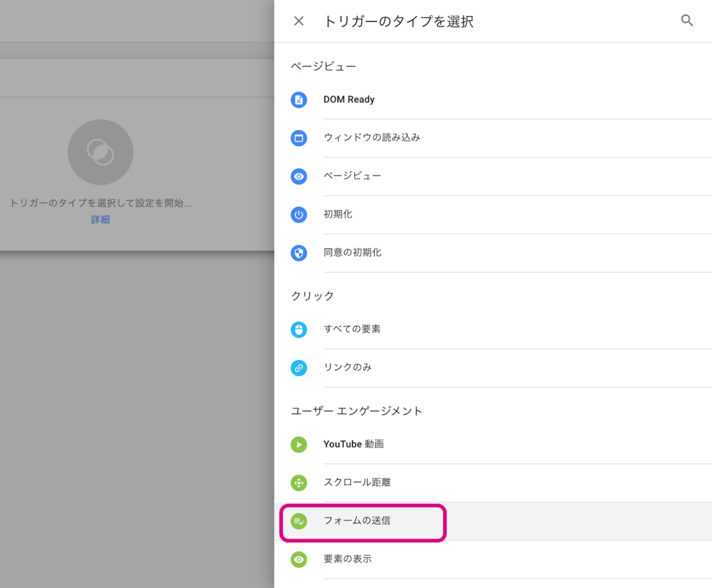Click the 初期化 power icon

[x=298, y=215]
